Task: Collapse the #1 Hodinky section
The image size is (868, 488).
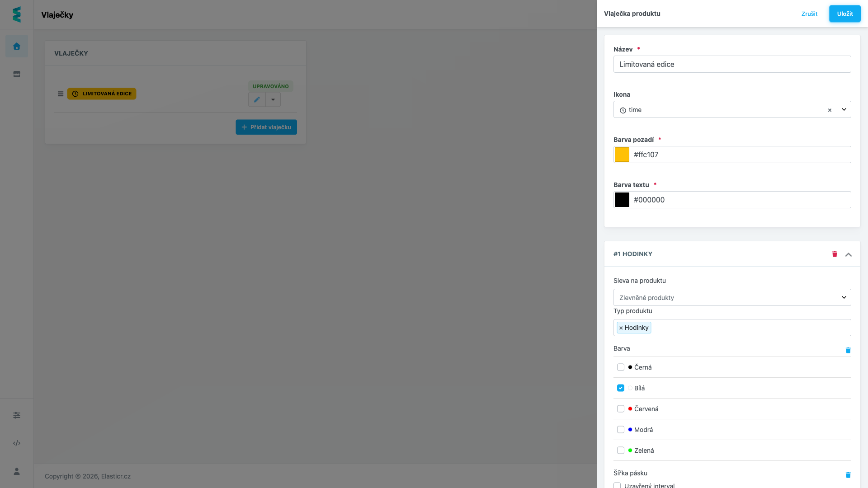Action: 849,254
